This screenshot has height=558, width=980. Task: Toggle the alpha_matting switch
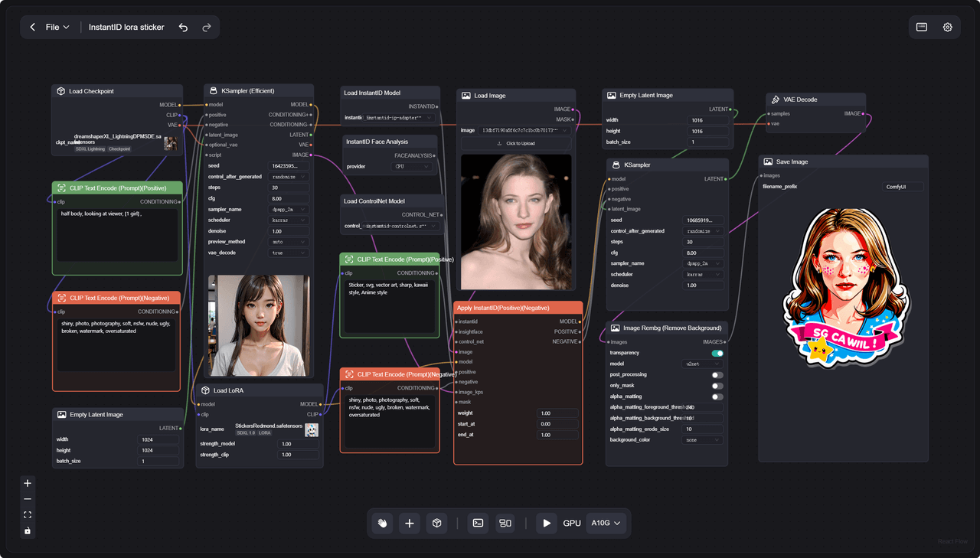[717, 396]
